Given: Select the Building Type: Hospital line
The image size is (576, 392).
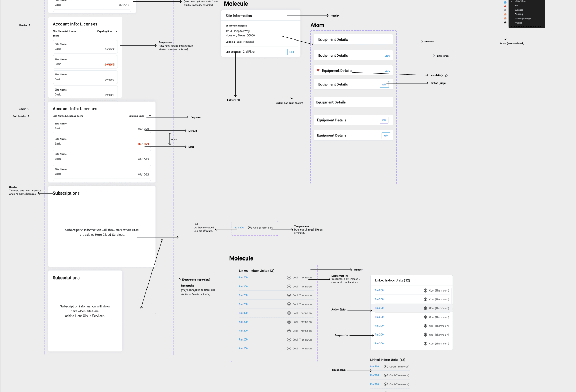Looking at the screenshot, I should tap(240, 42).
